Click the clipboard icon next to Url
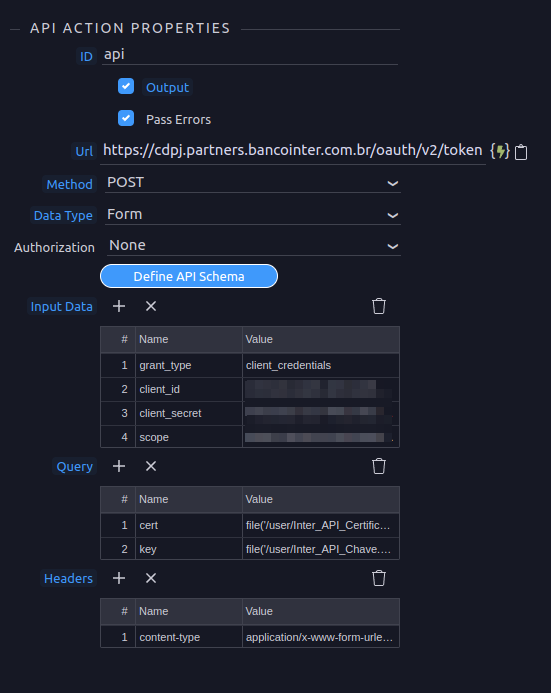 [521, 152]
